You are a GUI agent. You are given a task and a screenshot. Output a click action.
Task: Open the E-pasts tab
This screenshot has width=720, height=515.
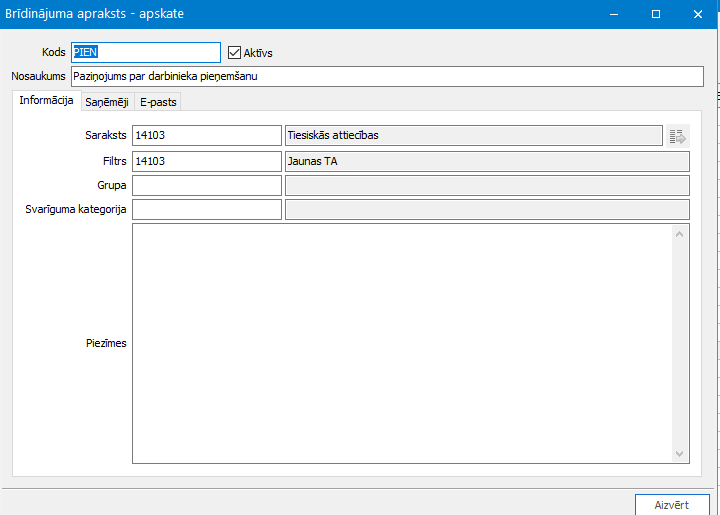click(x=157, y=102)
